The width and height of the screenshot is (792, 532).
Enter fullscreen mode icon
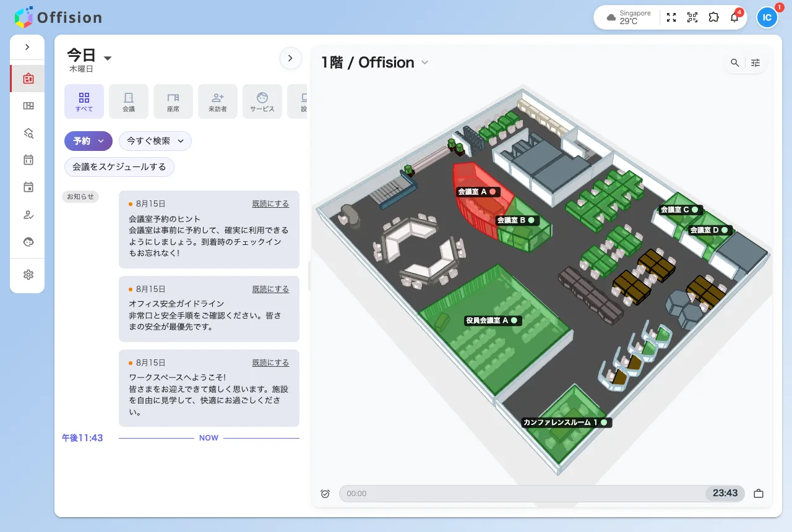pyautogui.click(x=671, y=17)
